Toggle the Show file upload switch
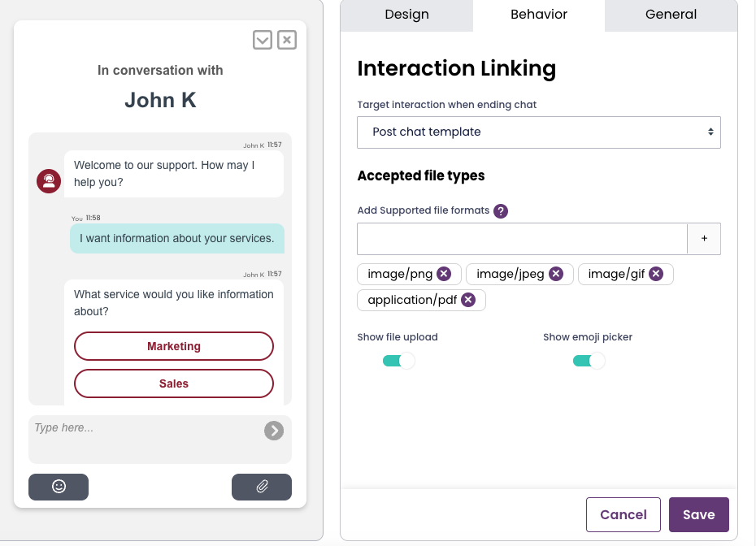The image size is (756, 546). (x=398, y=361)
